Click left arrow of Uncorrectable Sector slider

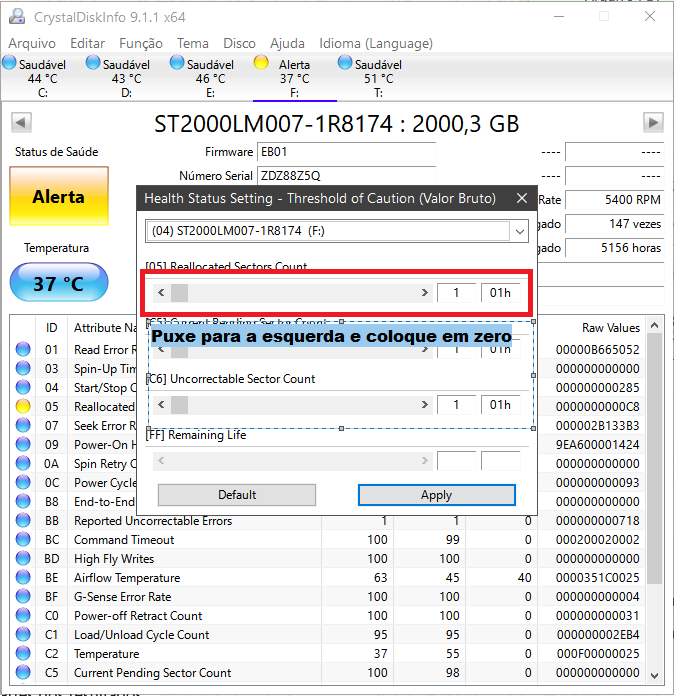[x=161, y=404]
